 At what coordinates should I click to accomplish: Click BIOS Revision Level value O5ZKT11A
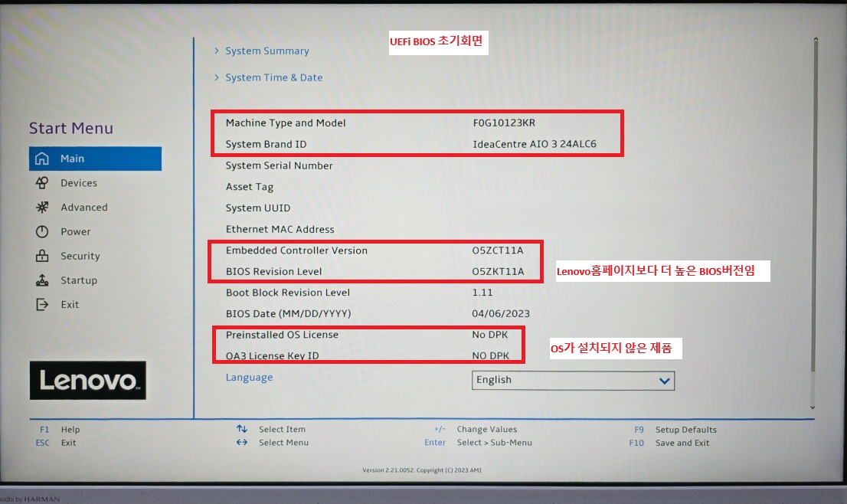pos(498,272)
